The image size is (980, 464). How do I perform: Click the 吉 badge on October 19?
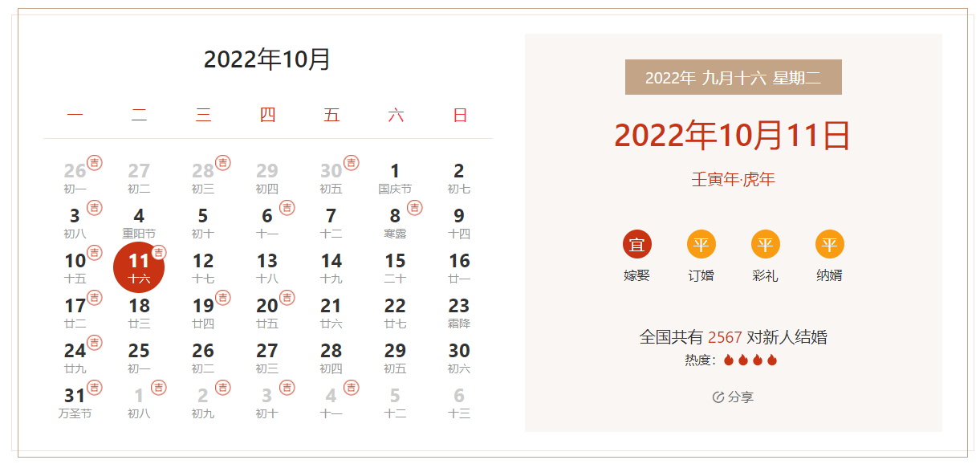pyautogui.click(x=223, y=298)
